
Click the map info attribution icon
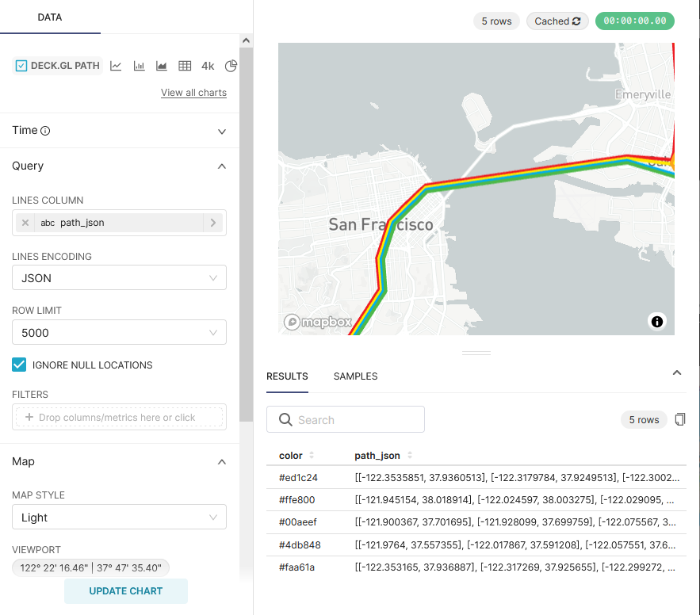tap(656, 321)
